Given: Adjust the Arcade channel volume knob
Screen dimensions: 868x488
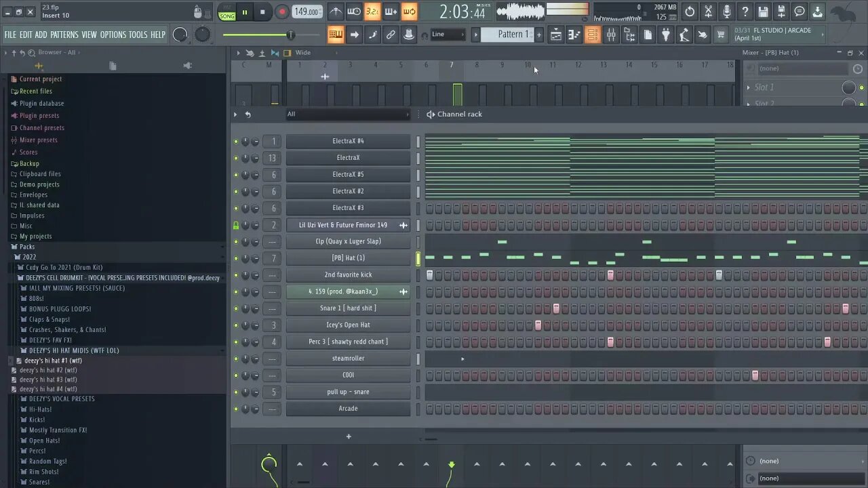Looking at the screenshot, I should (255, 409).
